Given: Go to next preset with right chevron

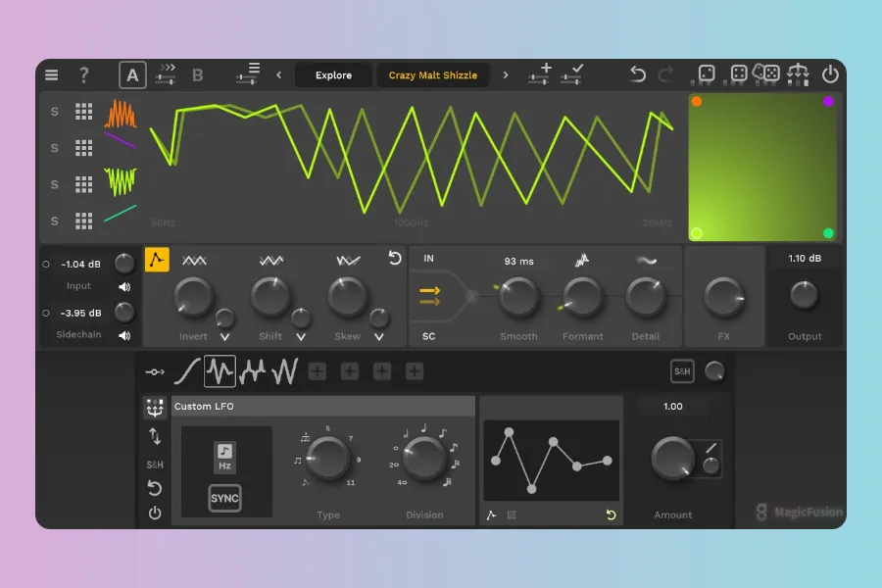Looking at the screenshot, I should (506, 75).
